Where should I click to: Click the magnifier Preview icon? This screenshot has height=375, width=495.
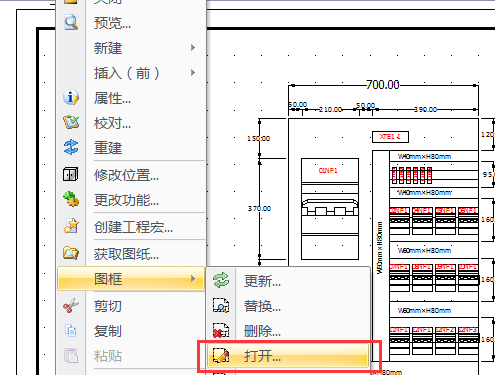[x=71, y=23]
